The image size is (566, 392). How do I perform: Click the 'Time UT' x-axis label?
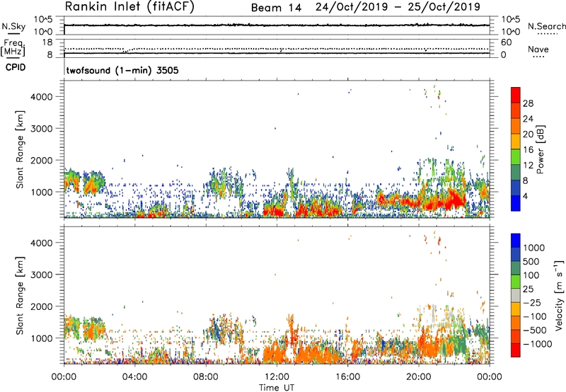pos(277,388)
